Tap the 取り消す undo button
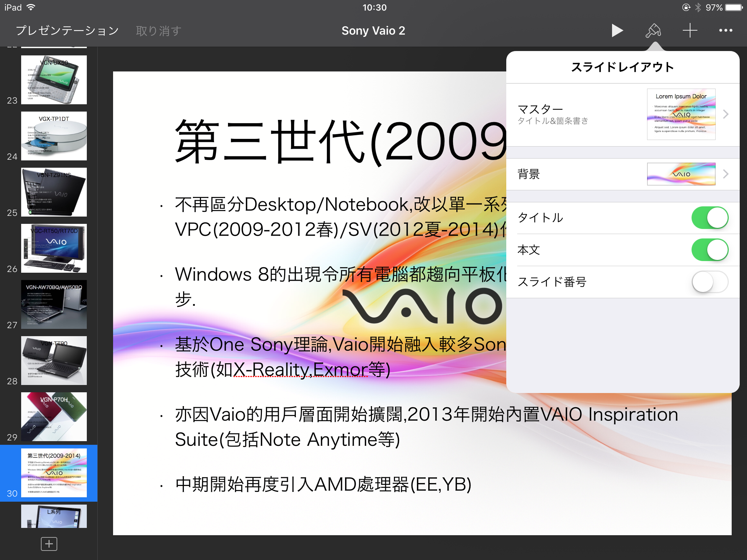 pyautogui.click(x=158, y=31)
